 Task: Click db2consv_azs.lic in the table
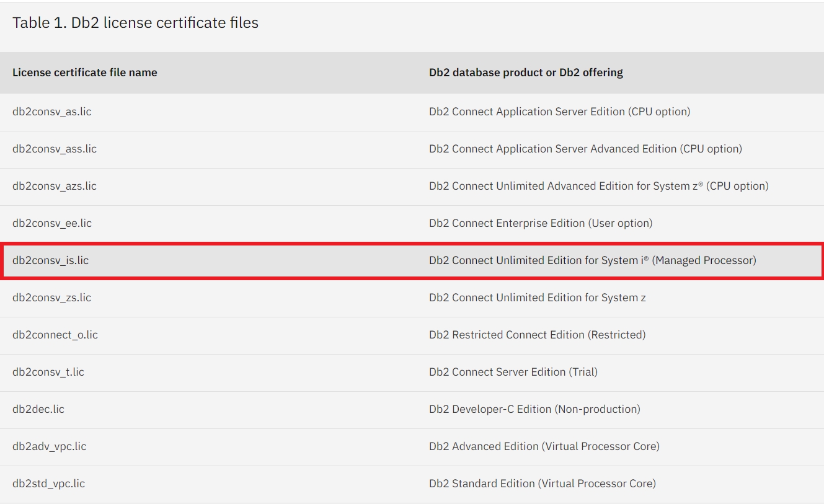[55, 186]
